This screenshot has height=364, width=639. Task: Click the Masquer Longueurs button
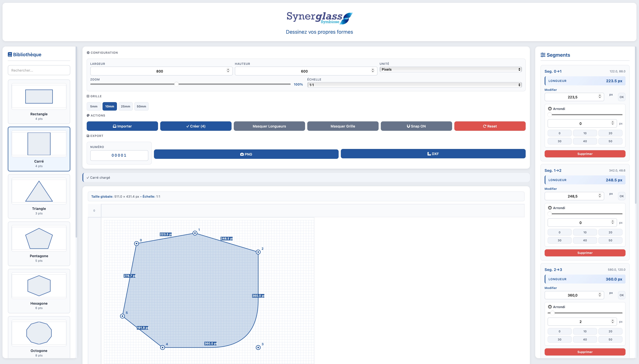click(269, 126)
